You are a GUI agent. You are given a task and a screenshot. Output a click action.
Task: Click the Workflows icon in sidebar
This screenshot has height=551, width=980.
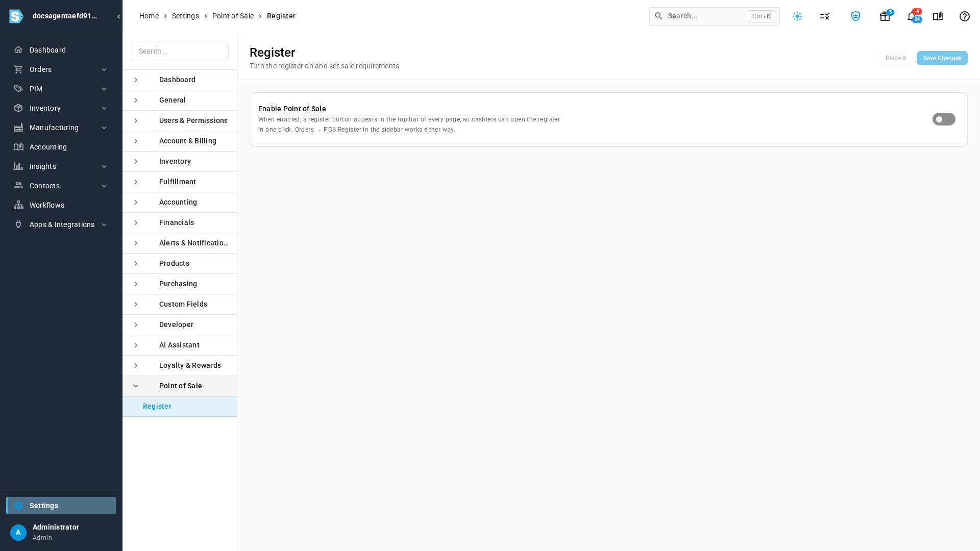pyautogui.click(x=18, y=205)
